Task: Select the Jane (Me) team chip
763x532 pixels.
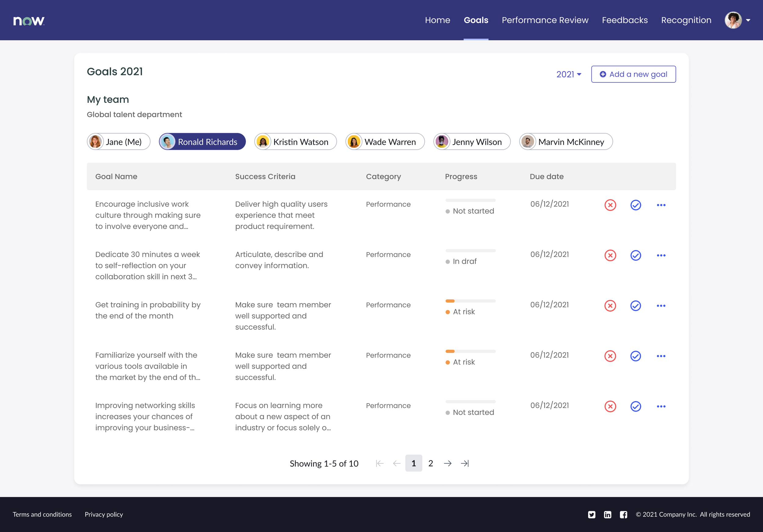Action: [x=119, y=142]
